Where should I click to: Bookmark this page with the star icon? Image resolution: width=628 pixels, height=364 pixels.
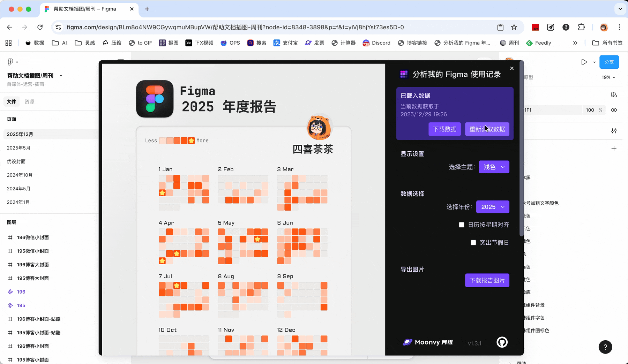point(514,27)
